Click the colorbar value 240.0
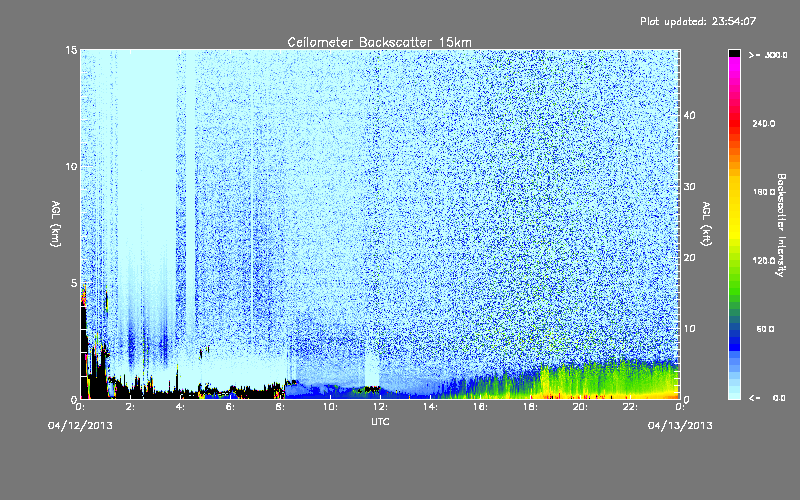 point(764,124)
